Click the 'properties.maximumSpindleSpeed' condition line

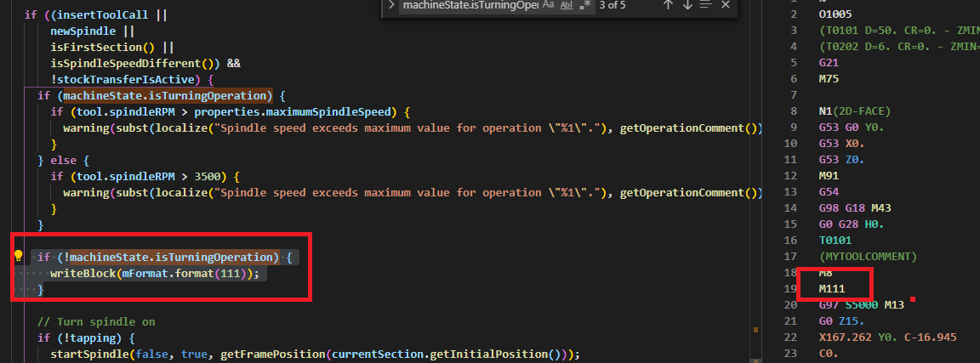[x=231, y=112]
